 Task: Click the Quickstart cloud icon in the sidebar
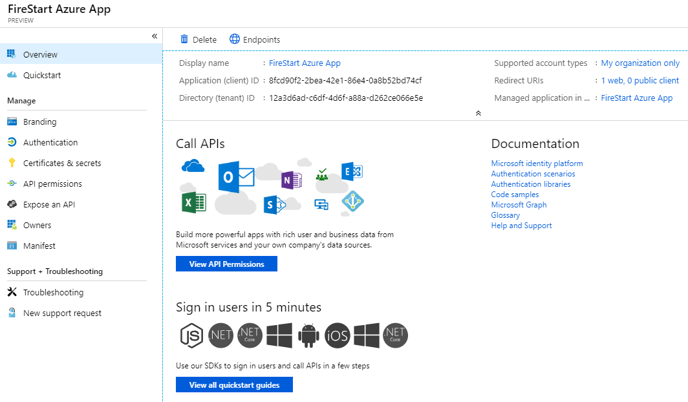pyautogui.click(x=12, y=75)
